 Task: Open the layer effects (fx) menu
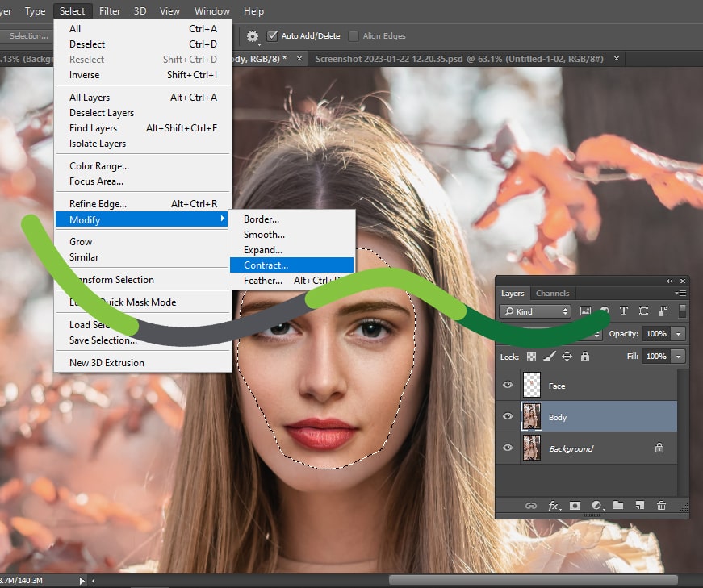point(554,506)
